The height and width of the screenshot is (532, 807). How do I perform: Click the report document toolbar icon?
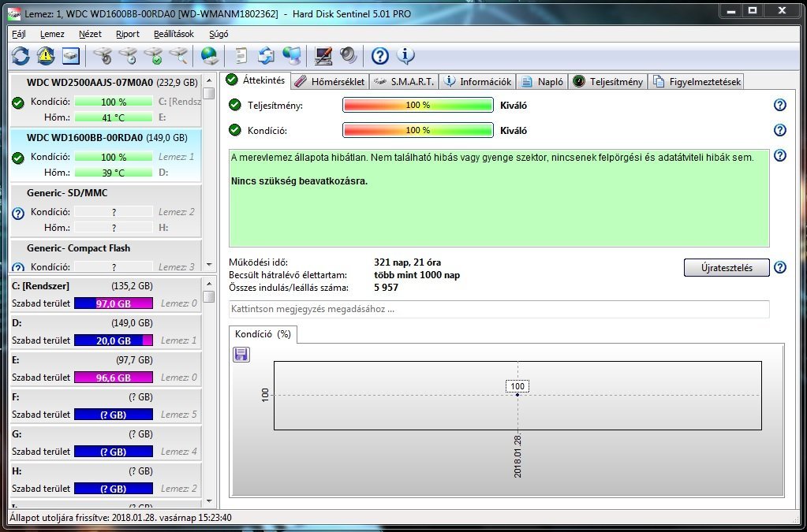click(241, 55)
